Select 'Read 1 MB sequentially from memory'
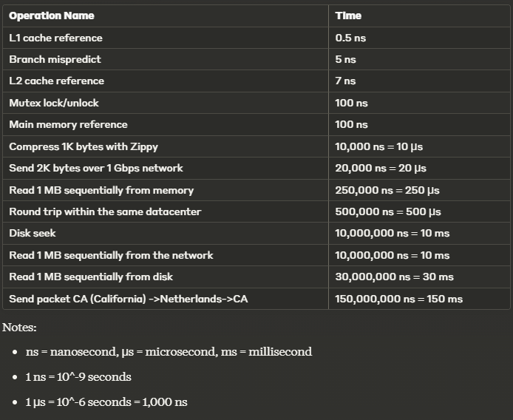The width and height of the screenshot is (513, 420). [101, 190]
